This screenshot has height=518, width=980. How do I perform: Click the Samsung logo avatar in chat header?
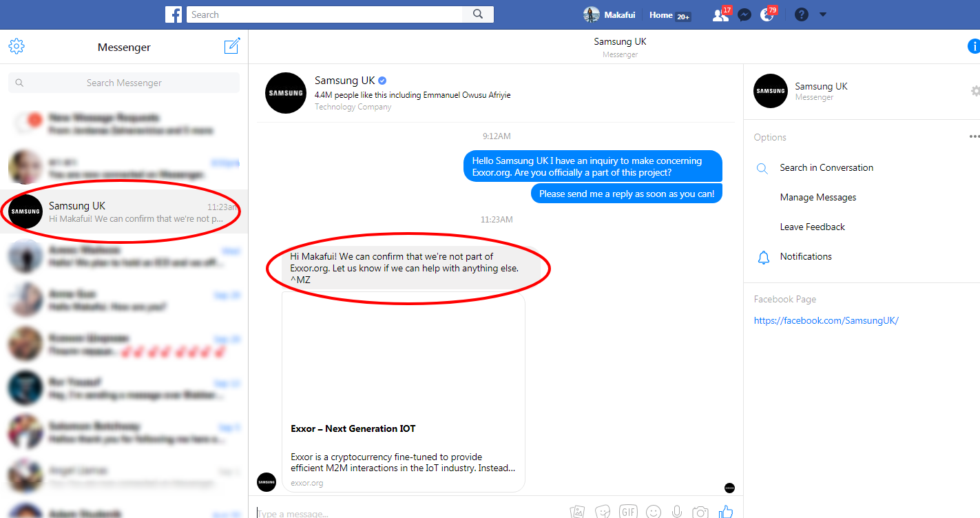tap(286, 93)
